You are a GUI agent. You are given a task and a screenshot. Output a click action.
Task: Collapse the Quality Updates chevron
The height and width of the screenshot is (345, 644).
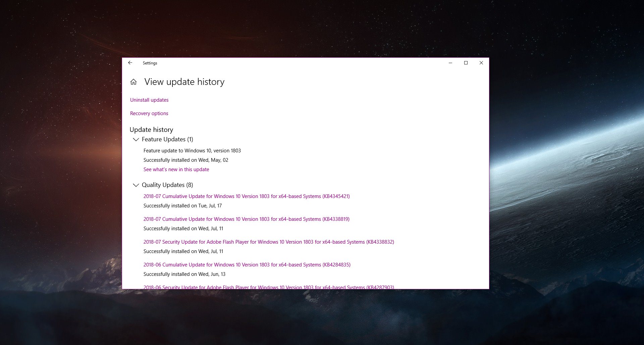[136, 185]
